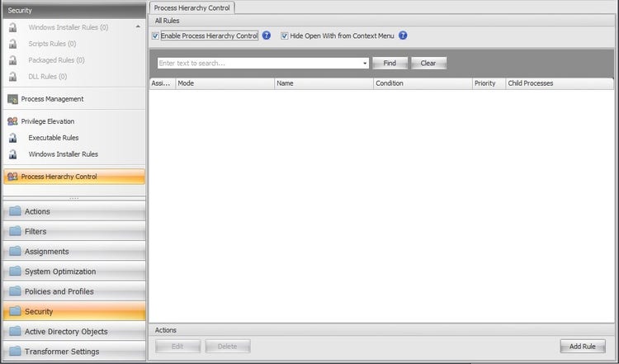
Task: Open the Assignments navigation section
Action: [x=74, y=252]
